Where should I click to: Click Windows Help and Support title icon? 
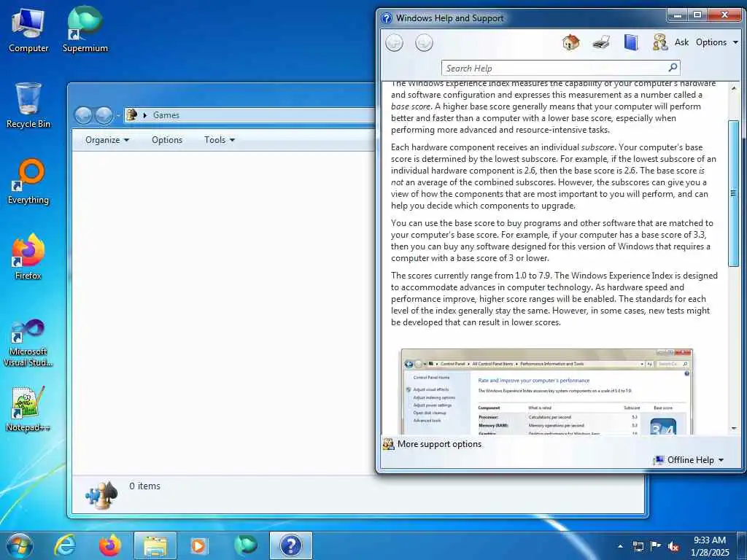(x=387, y=18)
